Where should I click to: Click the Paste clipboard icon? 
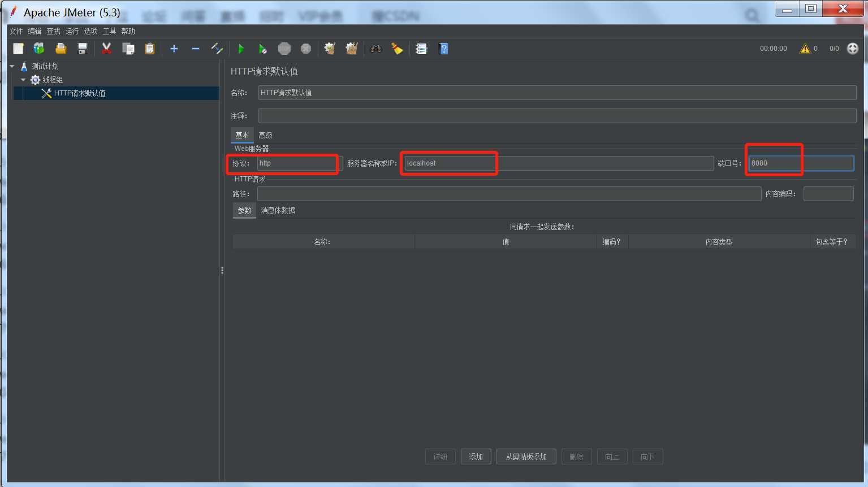[x=150, y=49]
